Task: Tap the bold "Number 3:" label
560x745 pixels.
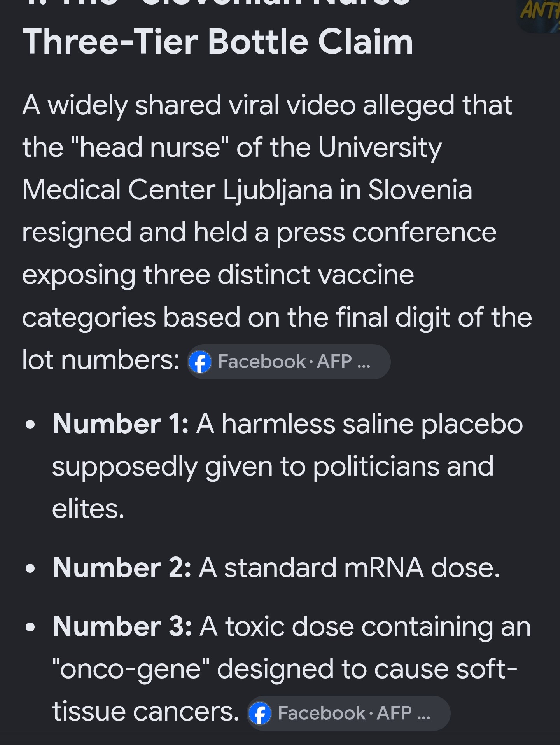Action: coord(122,626)
